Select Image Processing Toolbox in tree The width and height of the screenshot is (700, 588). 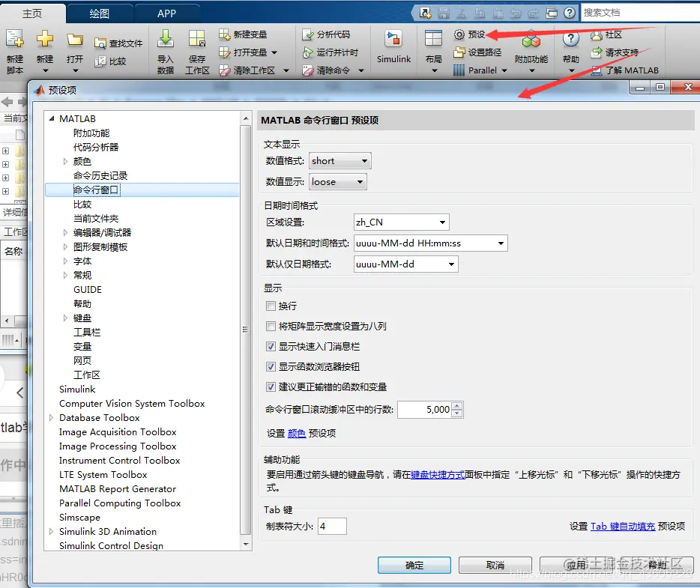tap(118, 446)
